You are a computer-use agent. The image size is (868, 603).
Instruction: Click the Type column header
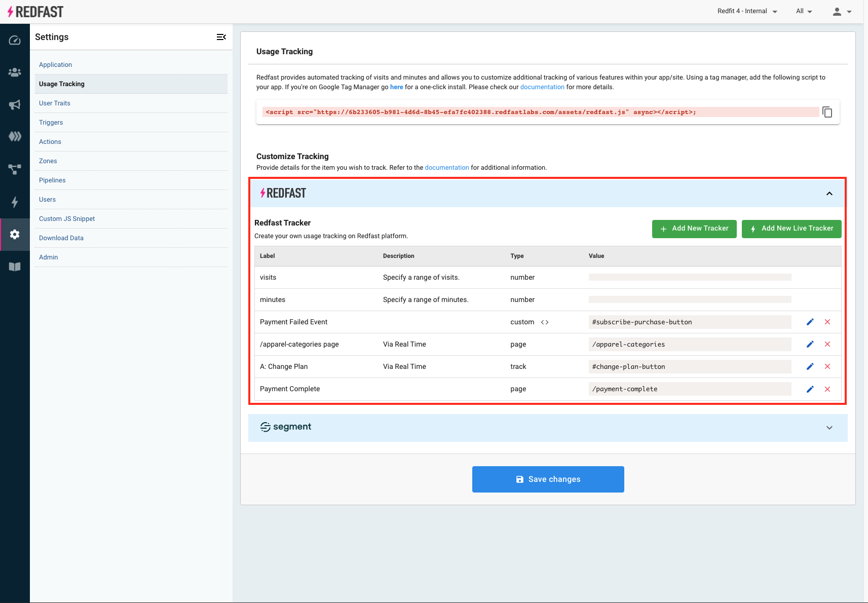pos(517,256)
